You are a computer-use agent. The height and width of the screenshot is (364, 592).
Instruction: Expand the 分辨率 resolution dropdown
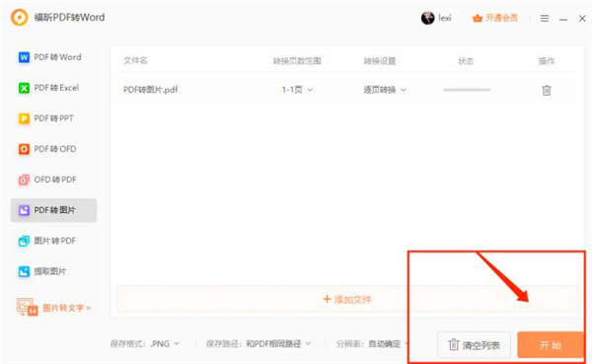(x=389, y=344)
